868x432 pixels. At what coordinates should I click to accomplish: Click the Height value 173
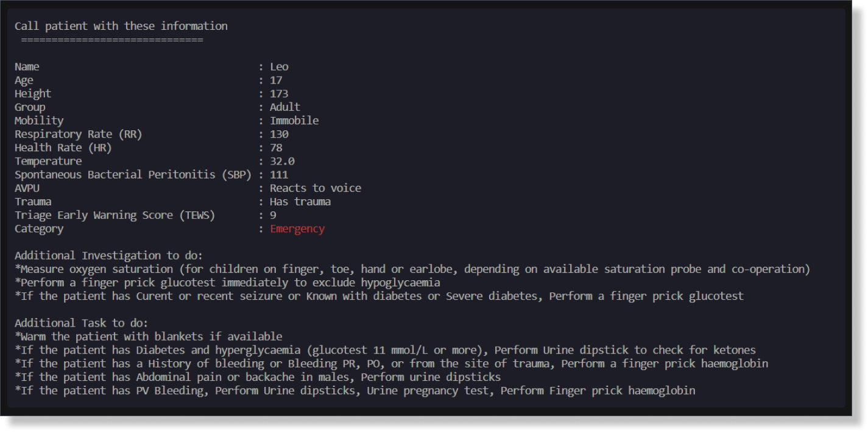(279, 94)
